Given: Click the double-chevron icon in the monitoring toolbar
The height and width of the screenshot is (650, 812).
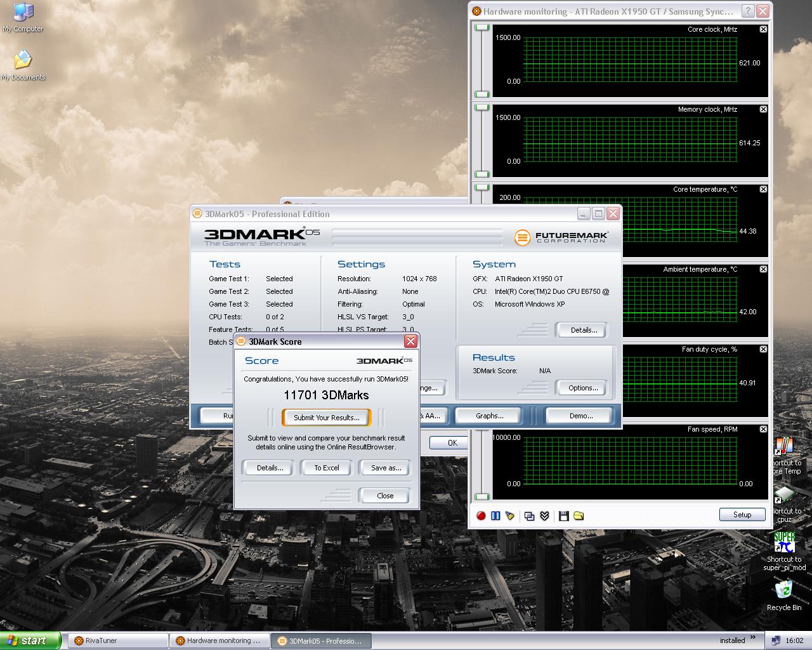Looking at the screenshot, I should (x=544, y=515).
